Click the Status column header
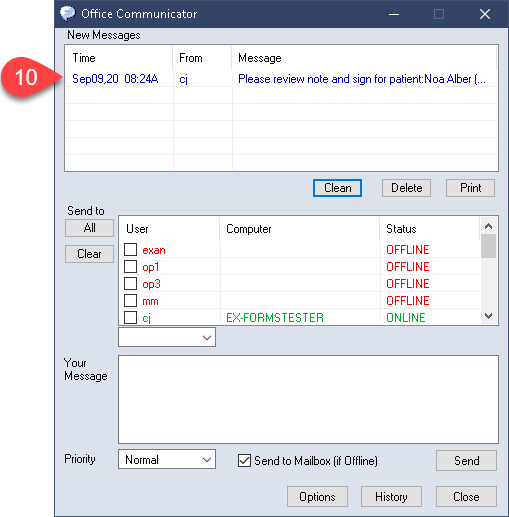The height and width of the screenshot is (517, 509). point(430,229)
